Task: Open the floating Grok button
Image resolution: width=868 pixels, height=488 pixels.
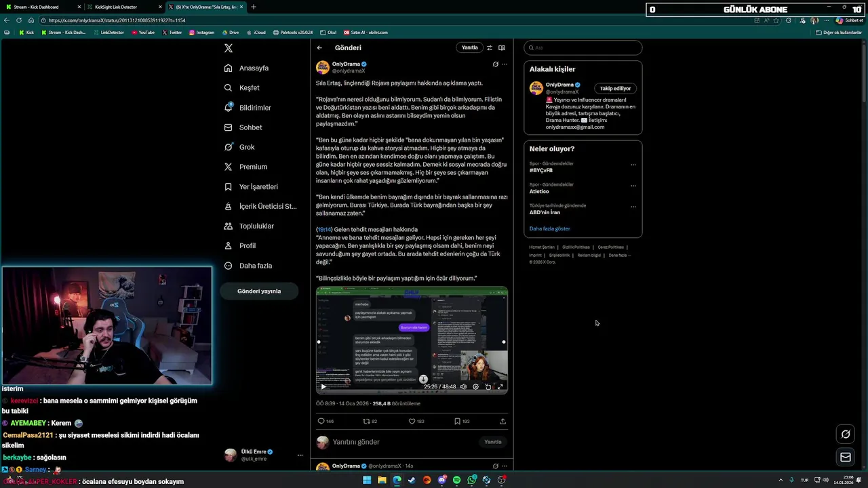Action: tap(846, 434)
